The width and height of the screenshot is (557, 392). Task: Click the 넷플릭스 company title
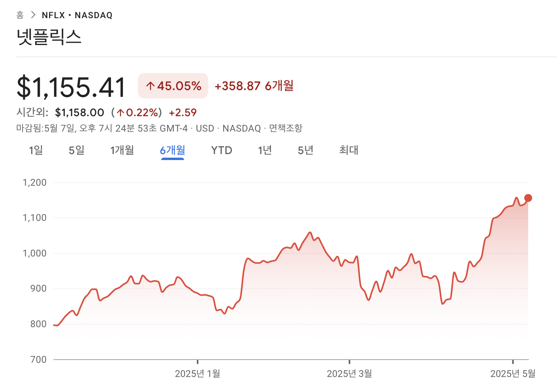click(49, 37)
